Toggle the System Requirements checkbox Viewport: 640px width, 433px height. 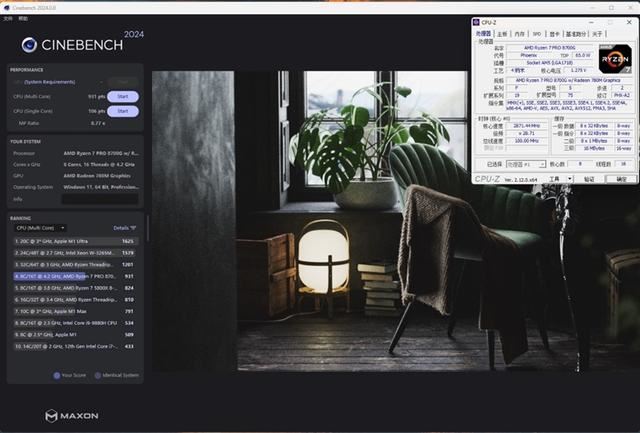tap(17, 81)
